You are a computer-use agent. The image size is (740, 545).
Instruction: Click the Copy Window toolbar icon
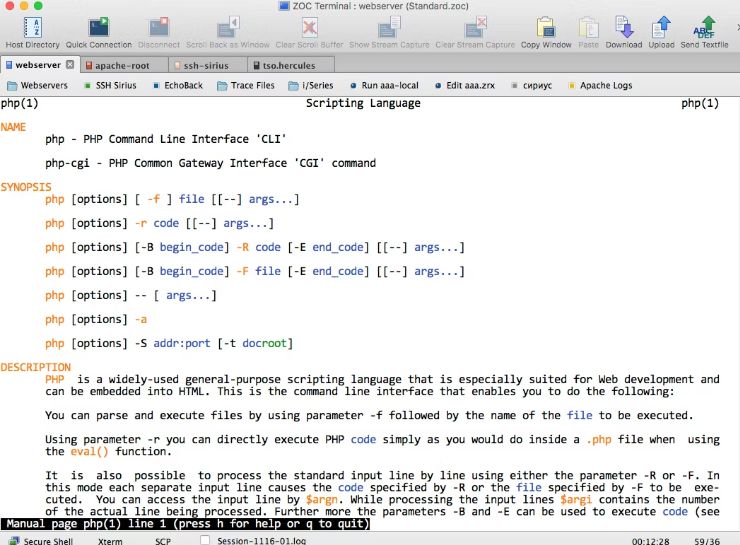coord(546,30)
